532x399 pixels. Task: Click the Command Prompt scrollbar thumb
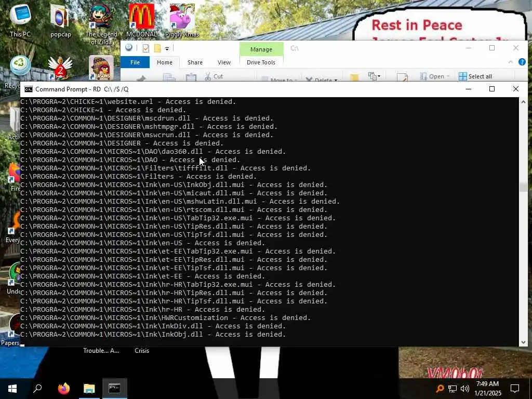click(523, 187)
